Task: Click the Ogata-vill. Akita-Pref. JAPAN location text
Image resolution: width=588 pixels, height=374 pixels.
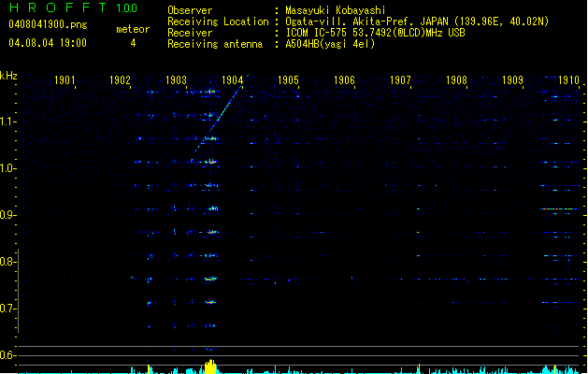Action: pyautogui.click(x=417, y=22)
